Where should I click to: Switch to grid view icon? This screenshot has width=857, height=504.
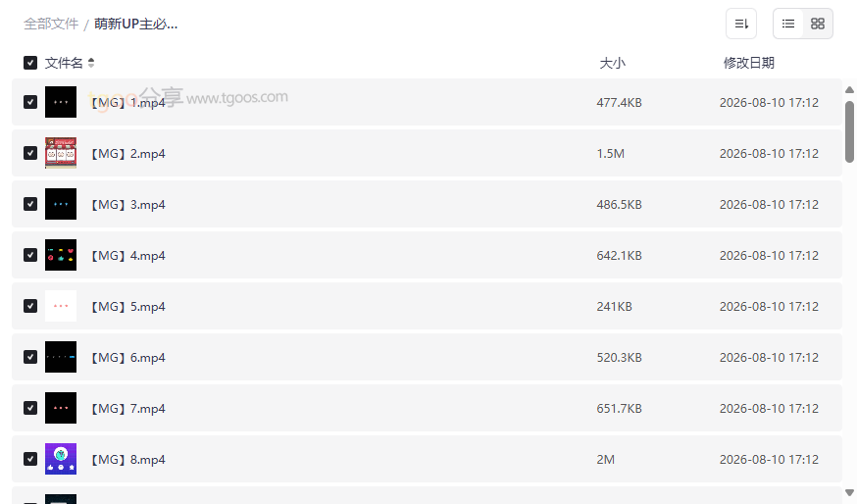pos(818,24)
